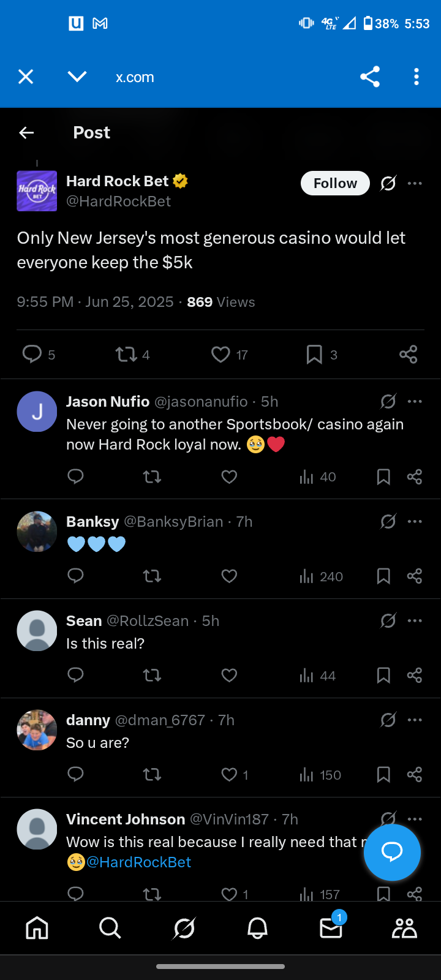Screen dimensions: 441x980
Task: View Banksy's profile picture
Action: (x=37, y=531)
